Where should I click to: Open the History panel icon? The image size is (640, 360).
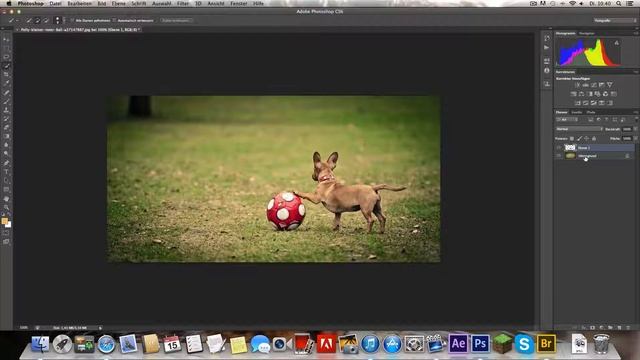click(547, 38)
